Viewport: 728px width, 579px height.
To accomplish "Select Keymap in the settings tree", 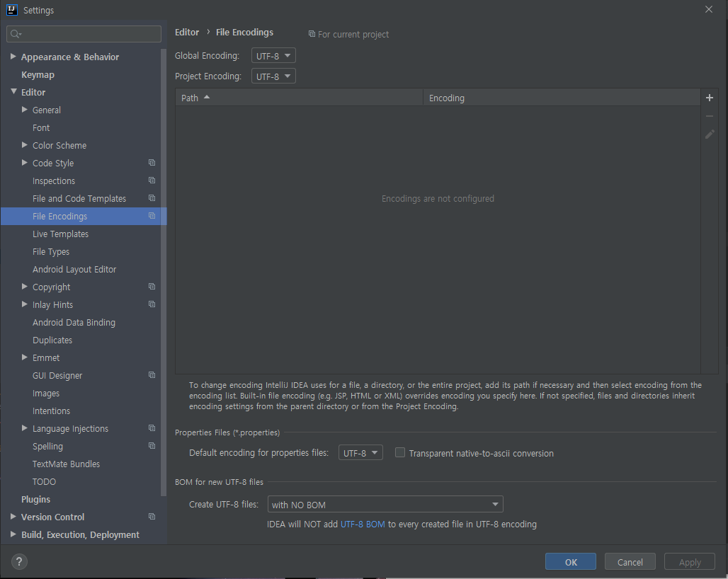I will (38, 75).
